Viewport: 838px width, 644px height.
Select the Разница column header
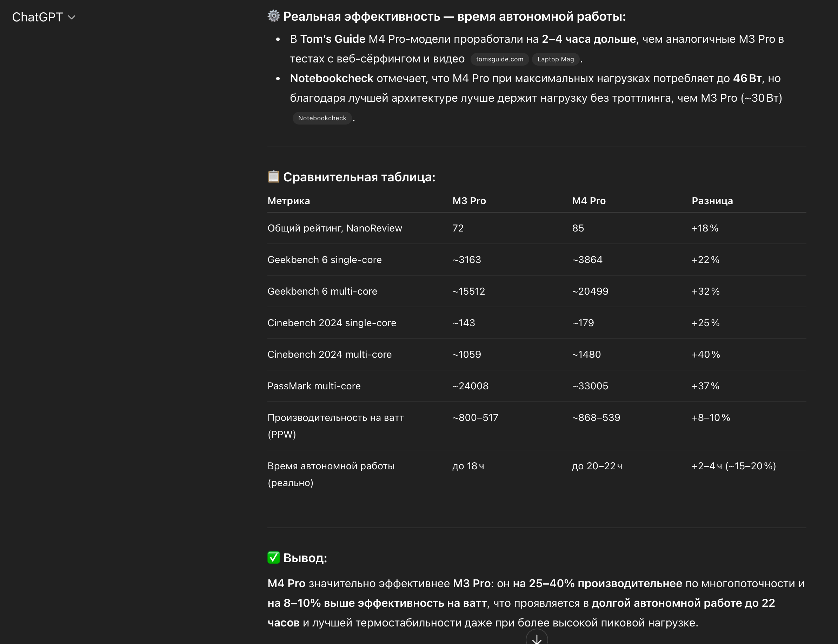tap(712, 201)
